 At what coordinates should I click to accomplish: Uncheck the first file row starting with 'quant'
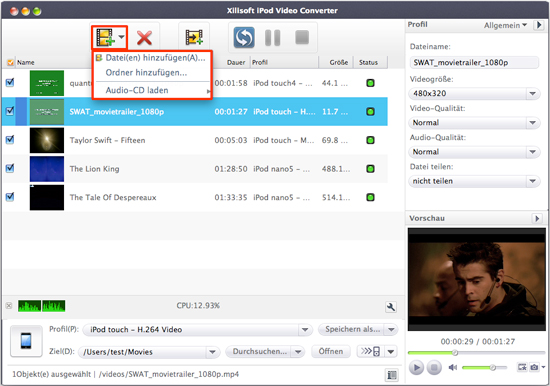(10, 83)
